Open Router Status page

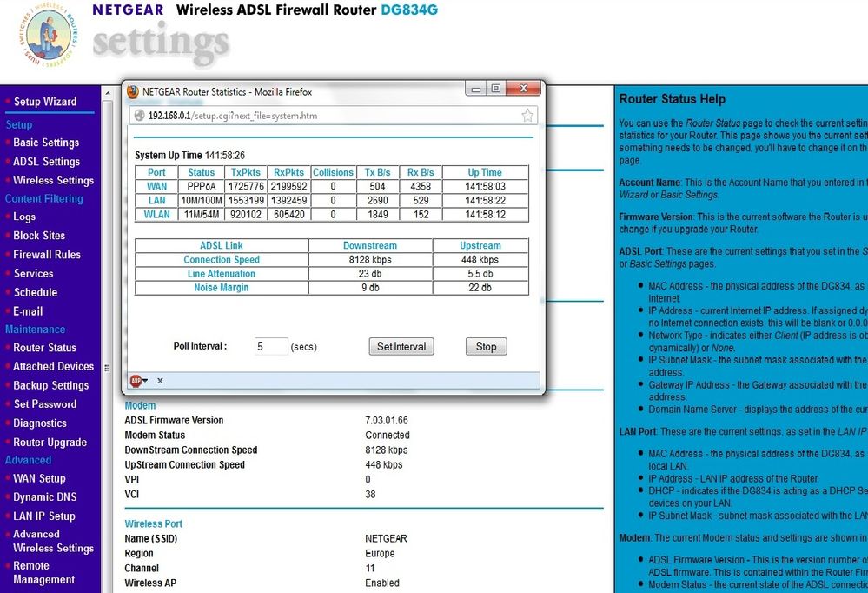click(x=45, y=348)
